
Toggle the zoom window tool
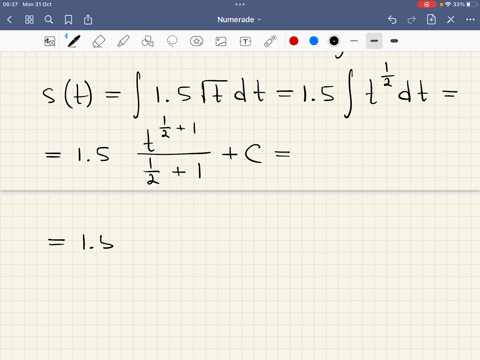[50, 41]
